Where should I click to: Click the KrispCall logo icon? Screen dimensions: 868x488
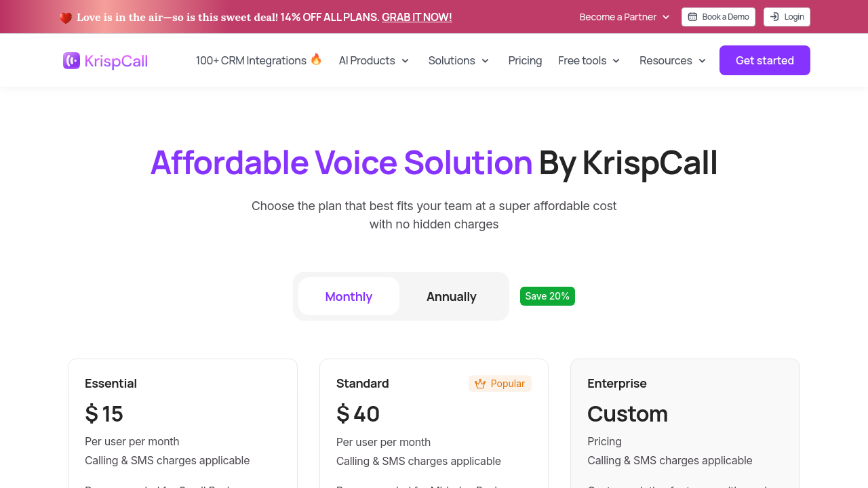click(71, 61)
